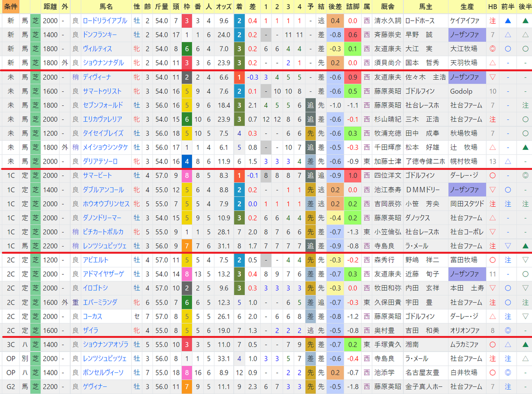Click the blue triangle in ダリアテソーロ's 前半 column
This screenshot has width=532, height=394.
click(508, 162)
